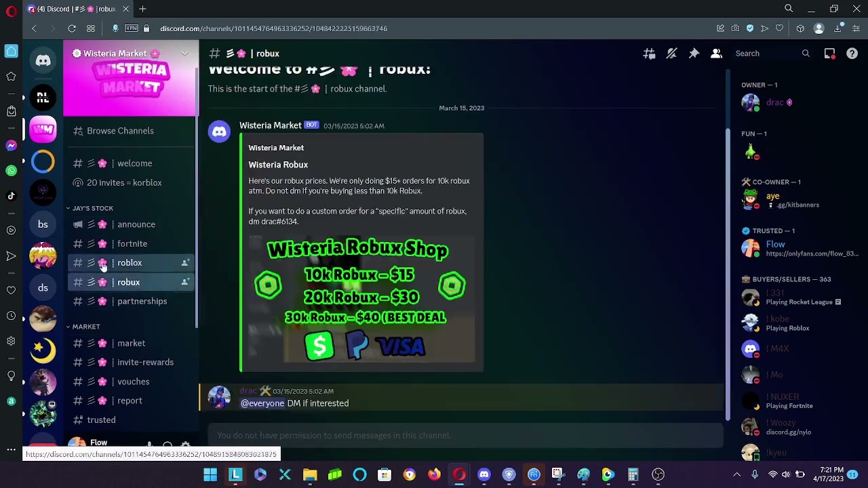This screenshot has height=488, width=868.
Task: Select the ds server icon
Action: click(x=43, y=287)
